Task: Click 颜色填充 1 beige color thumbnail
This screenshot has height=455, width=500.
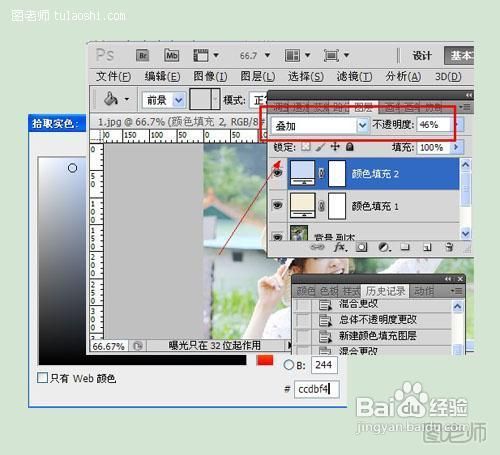Action: 303,205
